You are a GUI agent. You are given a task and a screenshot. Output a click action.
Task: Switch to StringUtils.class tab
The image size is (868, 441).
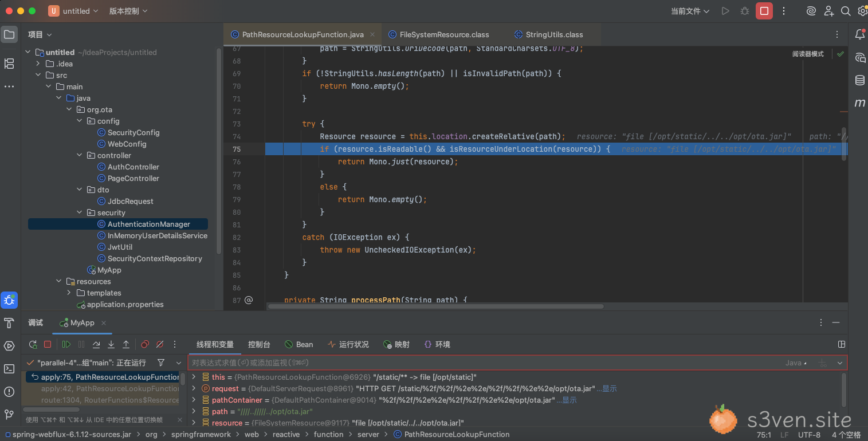click(549, 34)
